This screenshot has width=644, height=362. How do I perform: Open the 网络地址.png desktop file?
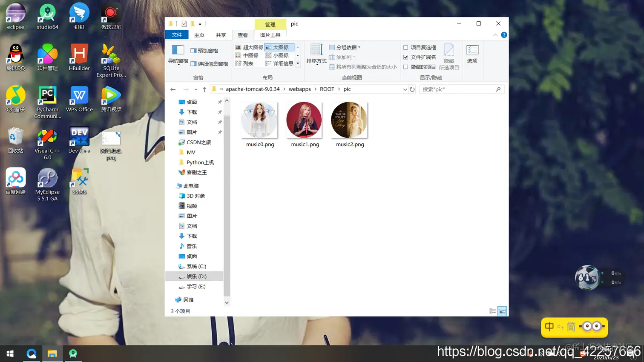111,145
